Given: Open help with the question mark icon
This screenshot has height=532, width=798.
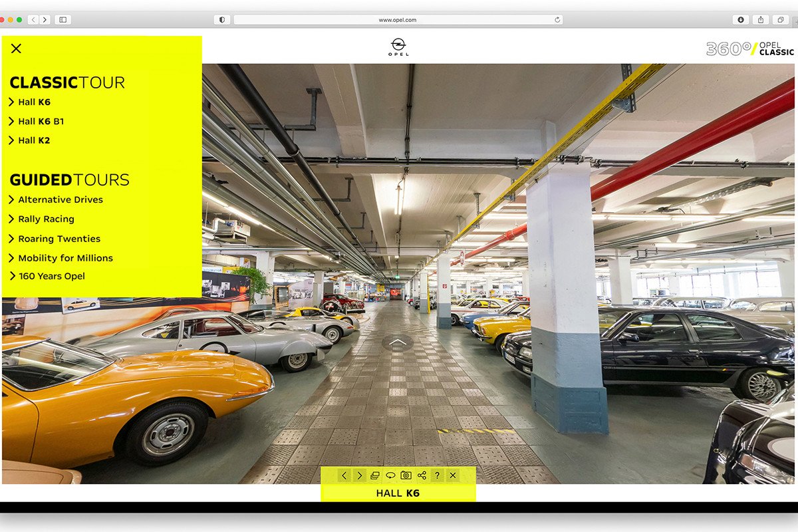Looking at the screenshot, I should click(x=437, y=475).
